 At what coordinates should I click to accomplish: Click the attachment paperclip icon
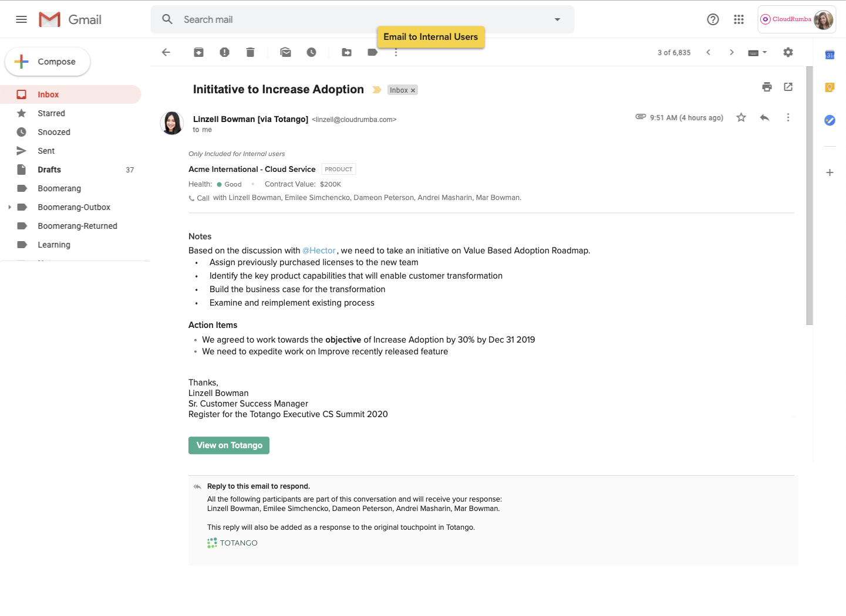coord(641,117)
